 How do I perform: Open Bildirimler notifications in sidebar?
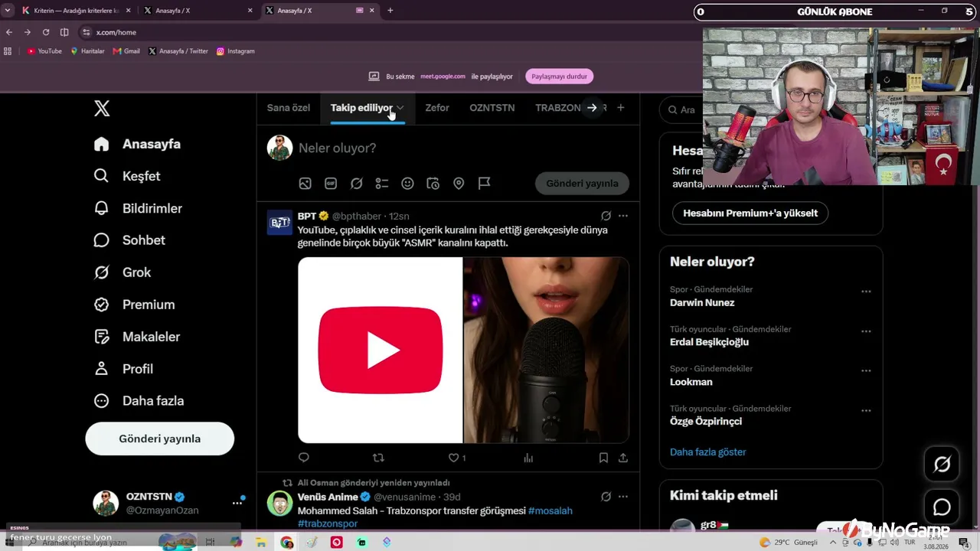[x=138, y=208]
